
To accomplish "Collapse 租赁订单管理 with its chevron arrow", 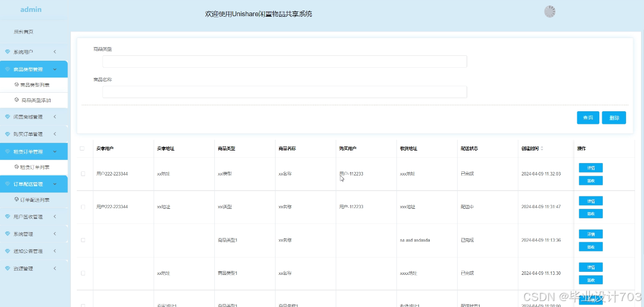I will [x=55, y=152].
